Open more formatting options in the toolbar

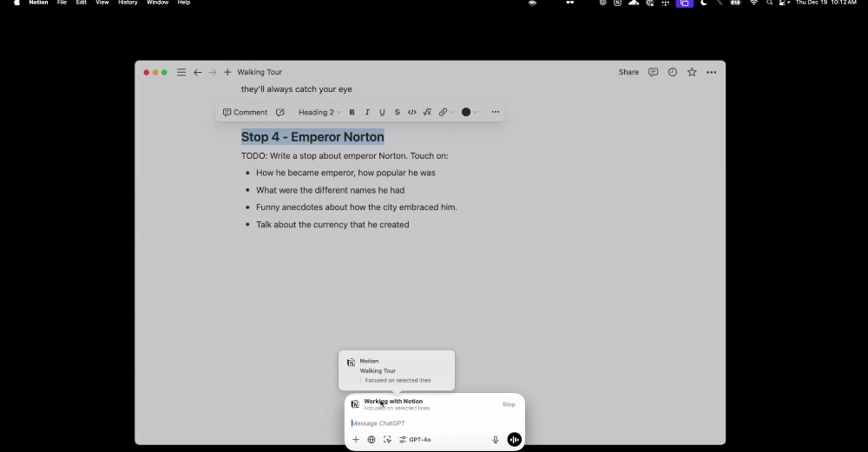(x=496, y=112)
